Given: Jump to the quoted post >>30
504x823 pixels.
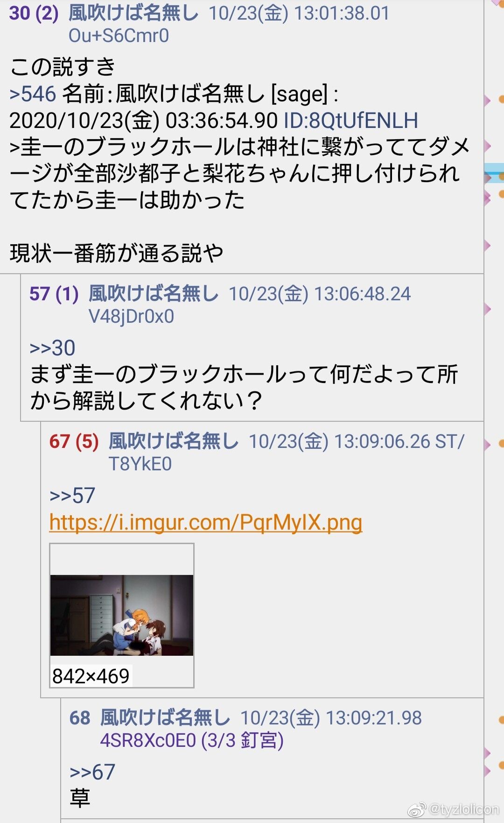Looking at the screenshot, I should [x=52, y=348].
